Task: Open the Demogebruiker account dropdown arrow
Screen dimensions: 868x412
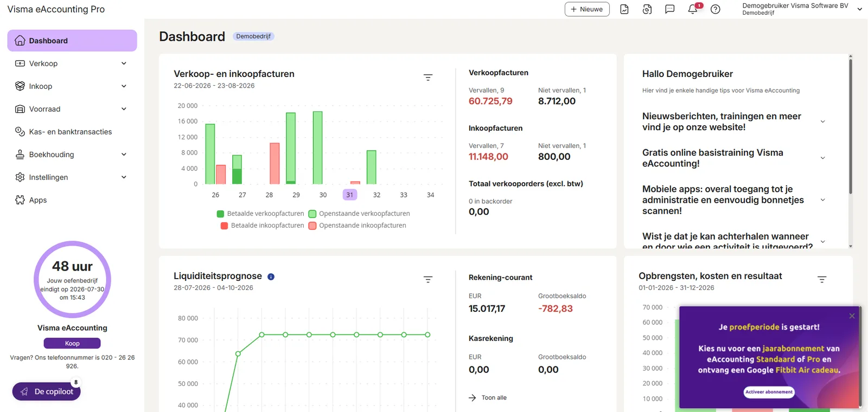Action: tap(860, 9)
